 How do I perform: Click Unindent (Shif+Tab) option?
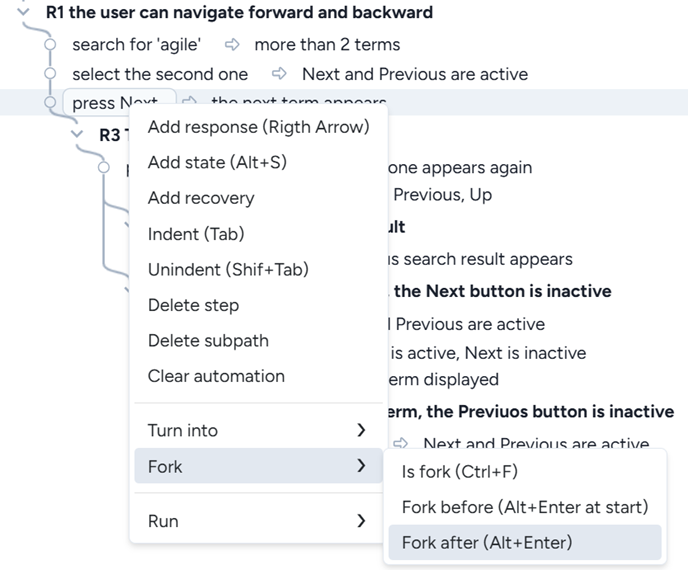pos(228,269)
